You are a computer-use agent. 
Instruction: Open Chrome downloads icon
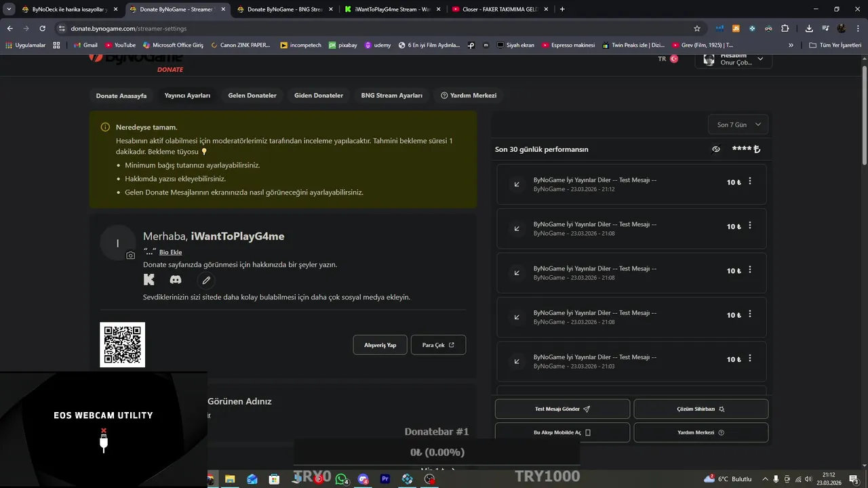809,28
